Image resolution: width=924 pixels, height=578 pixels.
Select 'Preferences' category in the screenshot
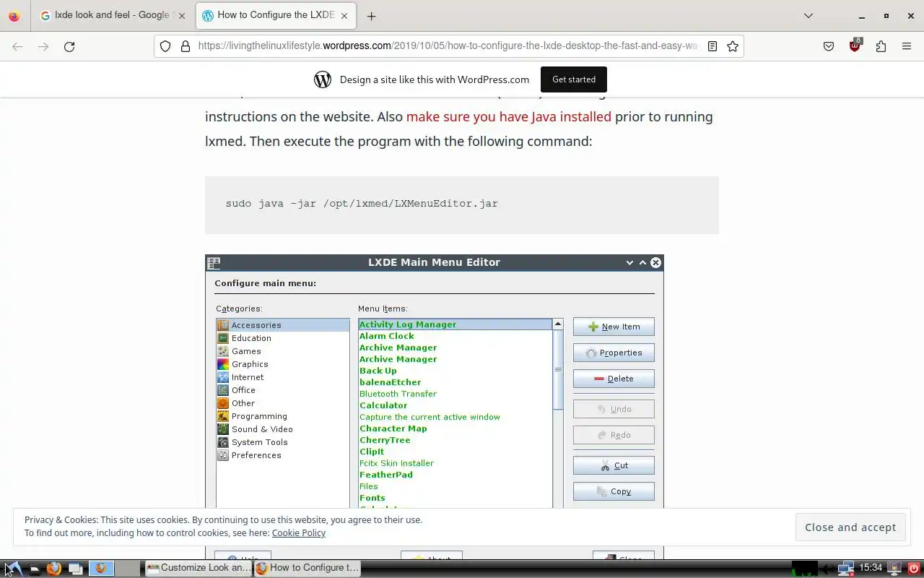pos(283,455)
